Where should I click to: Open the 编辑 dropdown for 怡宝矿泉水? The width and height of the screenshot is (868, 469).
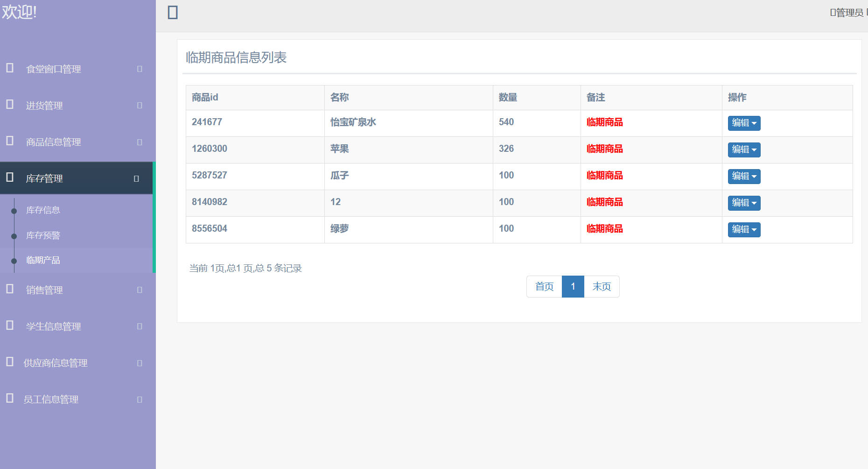pos(744,123)
